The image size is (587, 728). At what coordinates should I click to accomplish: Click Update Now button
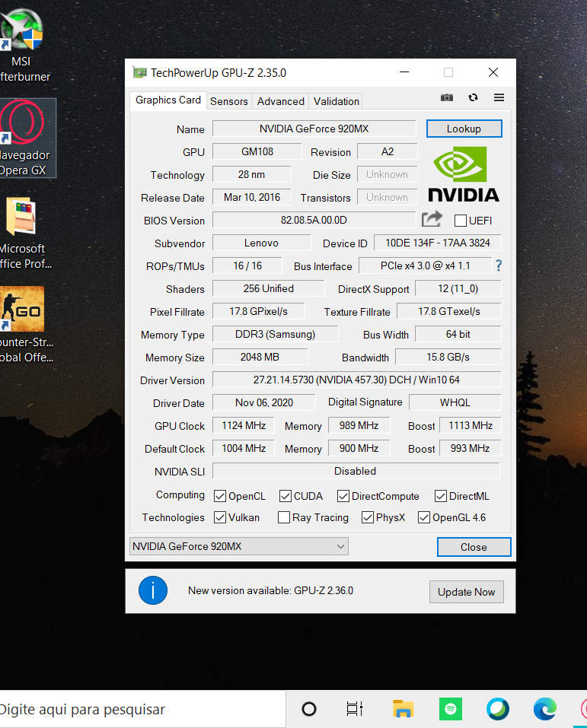tap(466, 592)
